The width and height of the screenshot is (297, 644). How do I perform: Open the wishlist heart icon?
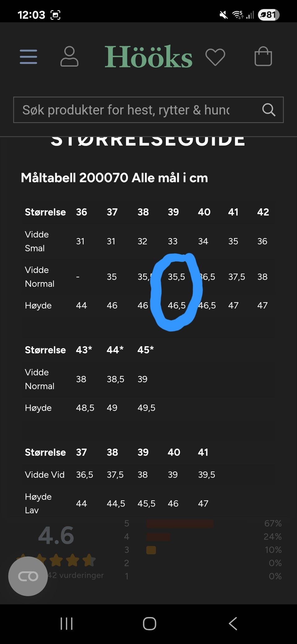(x=216, y=57)
